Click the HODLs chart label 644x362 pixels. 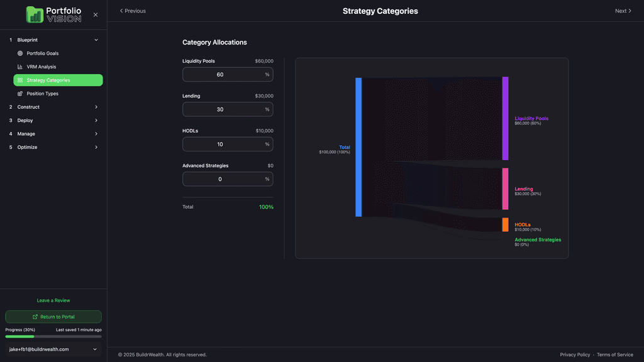coord(523,224)
